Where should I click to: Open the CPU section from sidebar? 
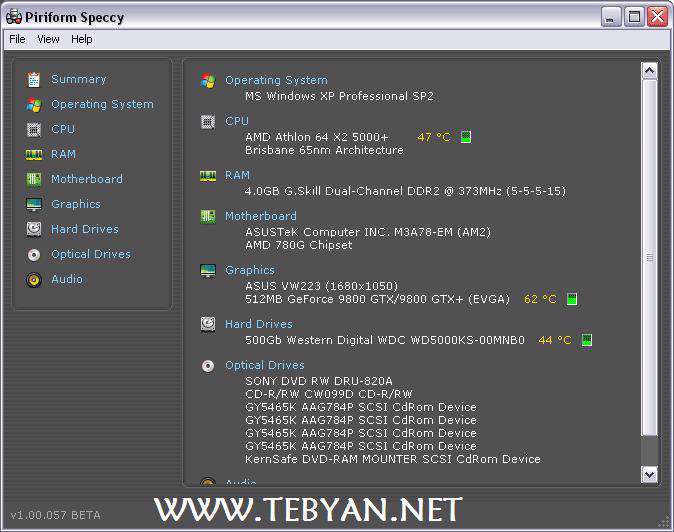click(x=63, y=129)
